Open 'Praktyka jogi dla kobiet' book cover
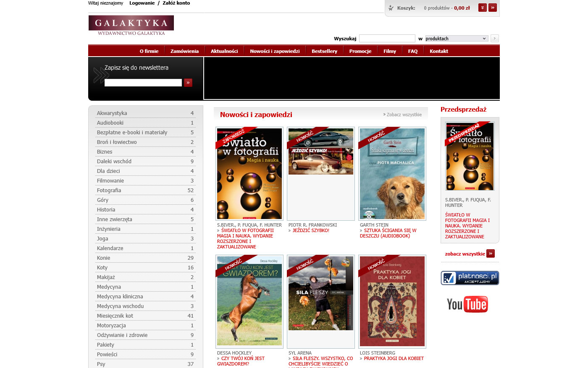The height and width of the screenshot is (368, 588). 392,301
